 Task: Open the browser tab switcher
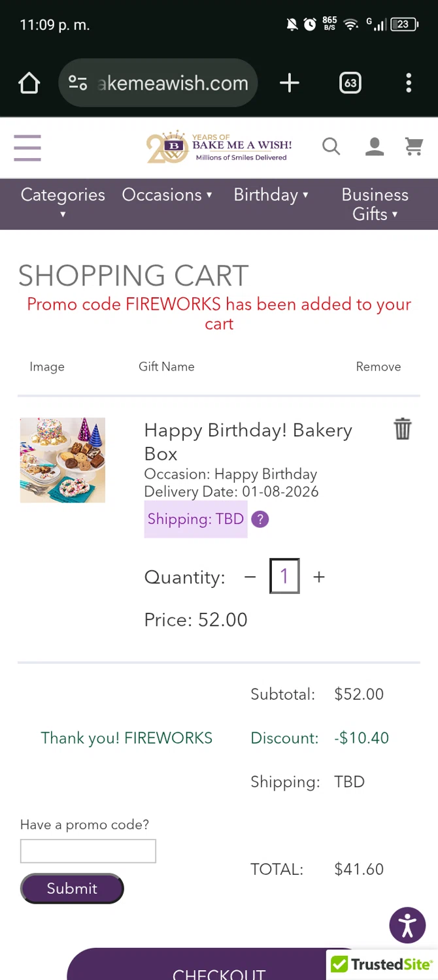tap(350, 83)
